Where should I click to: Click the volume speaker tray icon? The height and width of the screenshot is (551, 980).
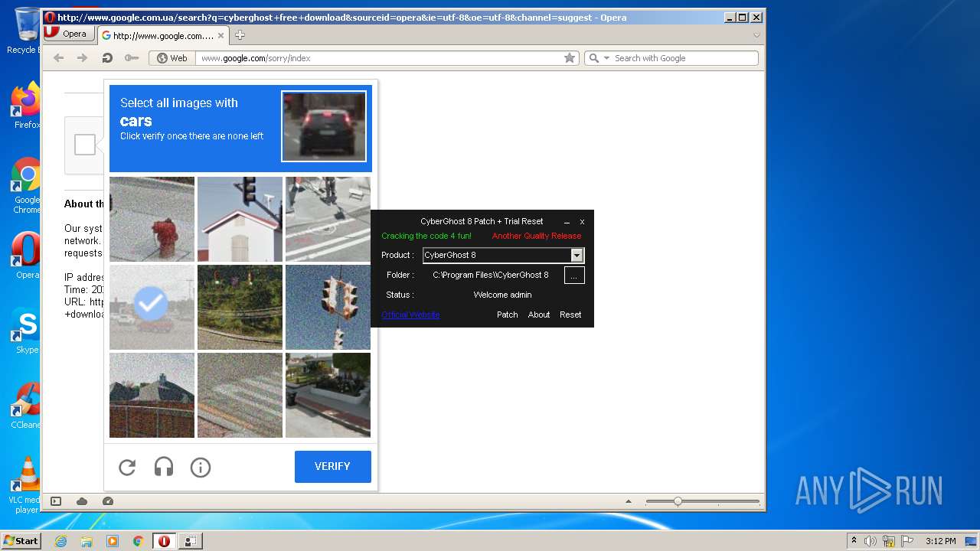pos(871,541)
